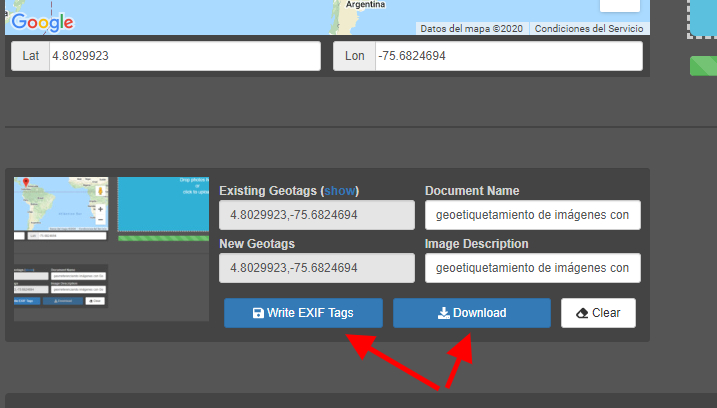Click the New Geotags label
The width and height of the screenshot is (717, 408).
tap(257, 244)
